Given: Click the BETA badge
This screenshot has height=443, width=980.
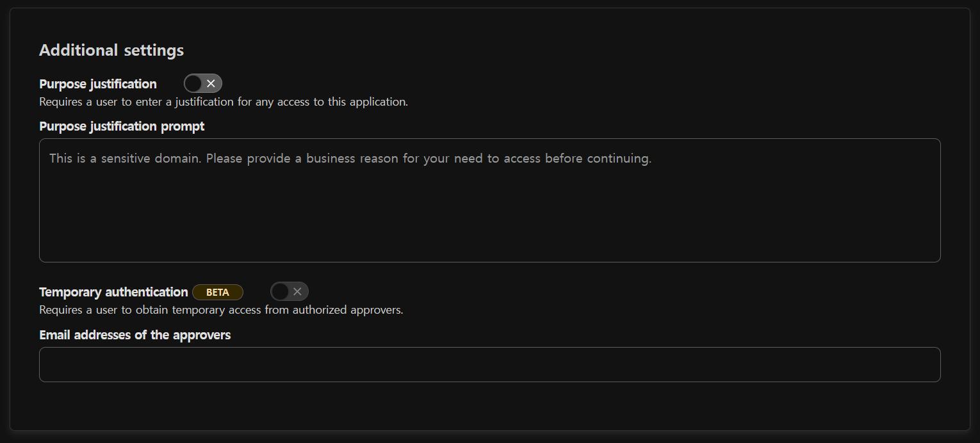Looking at the screenshot, I should pos(218,293).
